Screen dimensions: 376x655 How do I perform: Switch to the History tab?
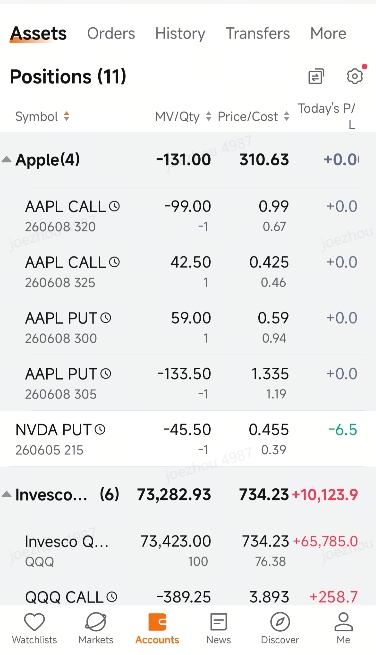coord(180,33)
